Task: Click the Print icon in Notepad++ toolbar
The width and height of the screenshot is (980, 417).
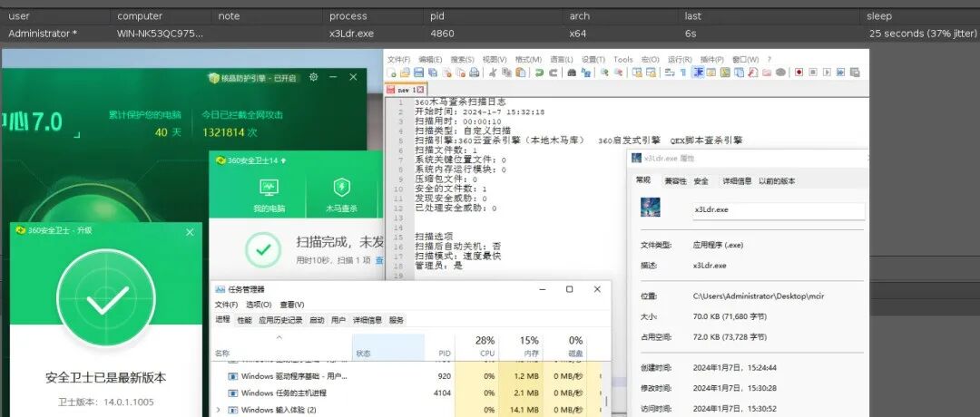Action: [x=475, y=73]
